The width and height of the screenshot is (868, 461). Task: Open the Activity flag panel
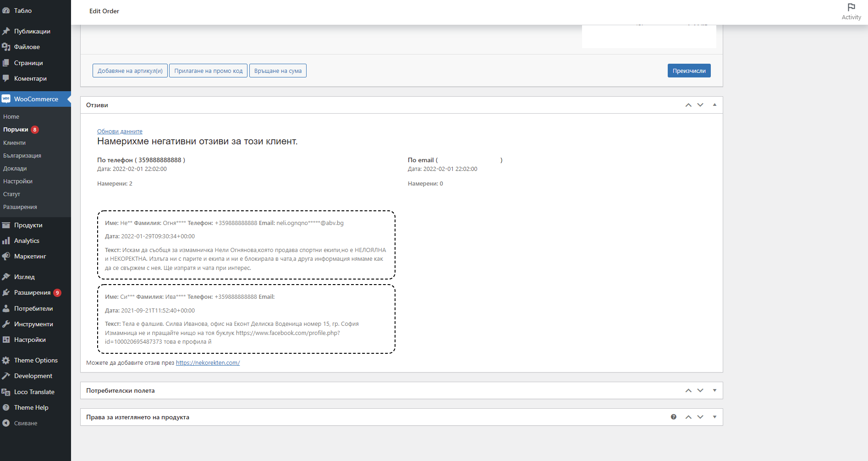click(851, 11)
